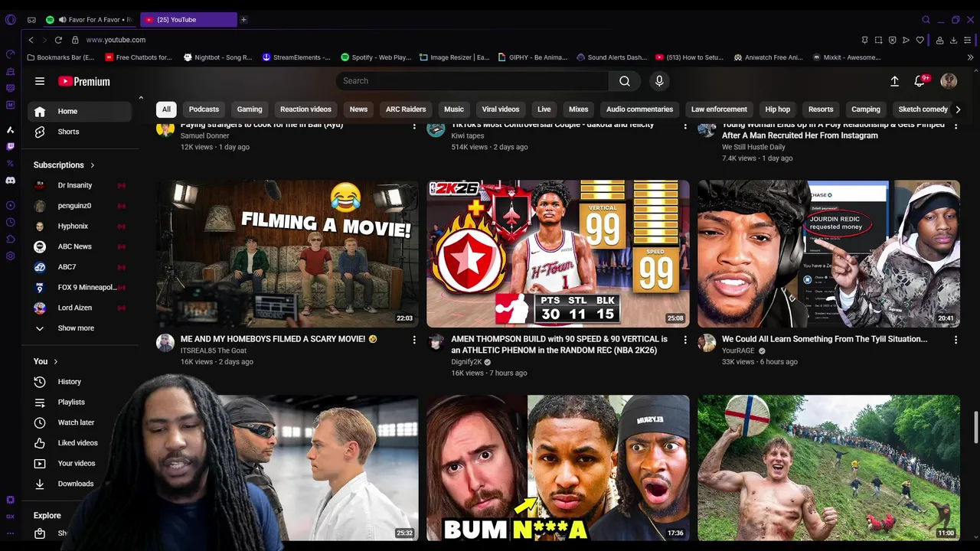Collapse sidebar with the up arrow
Screen dimensions: 980x551
[140, 98]
